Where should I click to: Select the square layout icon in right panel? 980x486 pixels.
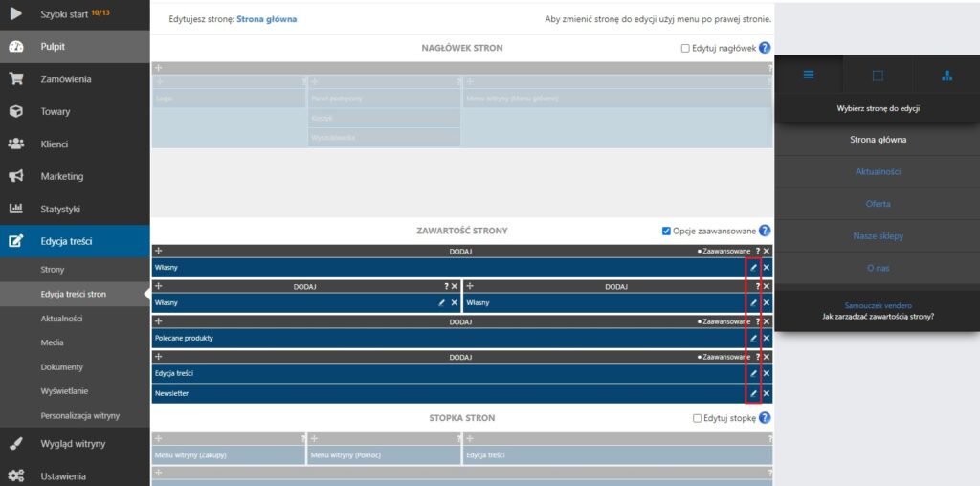pos(878,75)
